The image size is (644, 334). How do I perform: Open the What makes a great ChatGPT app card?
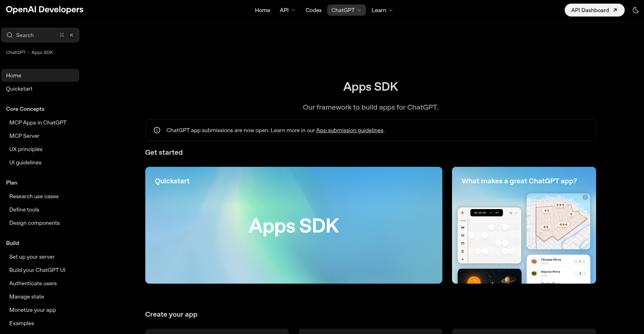(524, 225)
